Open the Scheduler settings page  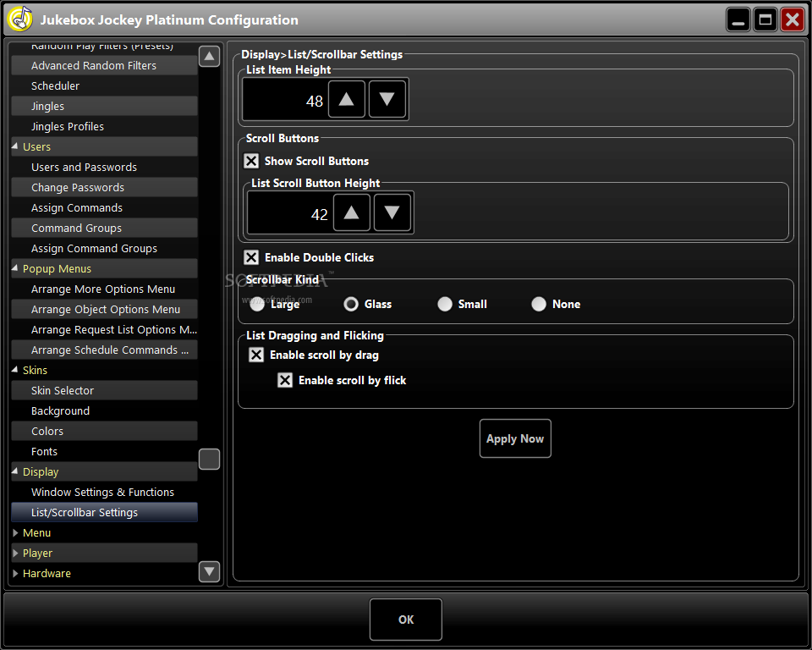104,85
